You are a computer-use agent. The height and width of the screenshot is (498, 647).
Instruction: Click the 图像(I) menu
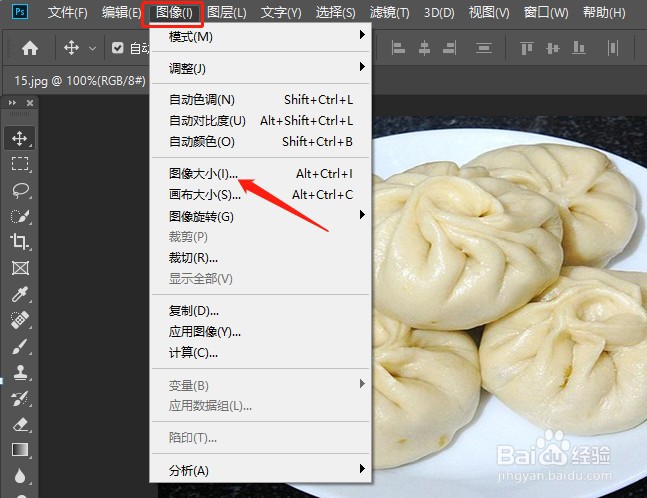click(x=174, y=12)
